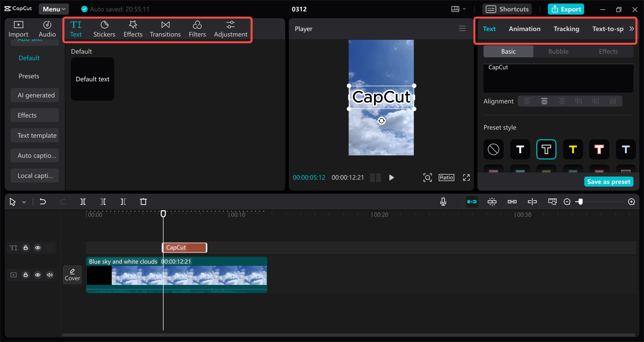
Task: Click the preview axis split icon
Action: [x=532, y=202]
